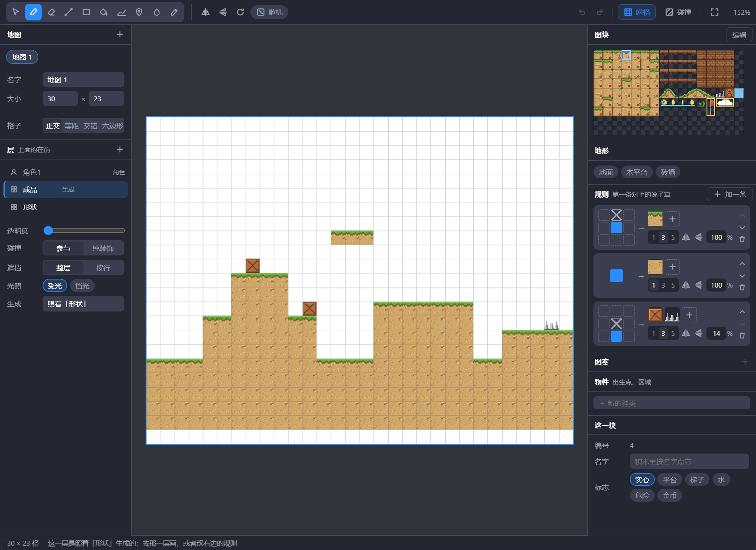This screenshot has height=550, width=756.
Task: Rotate the tile with the rotate icon
Action: (x=240, y=12)
